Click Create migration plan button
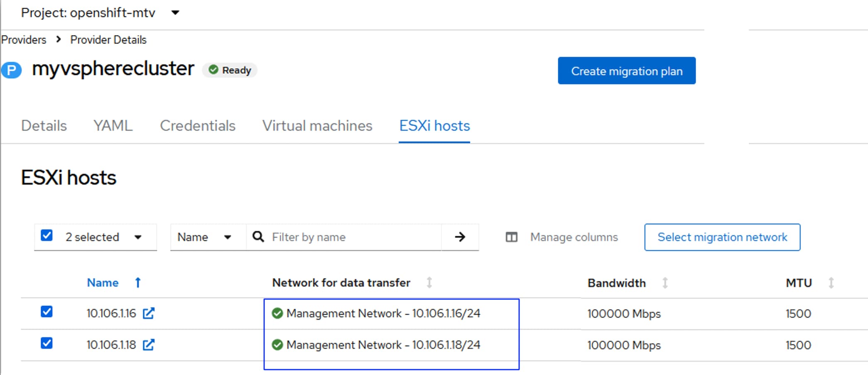868x375 pixels. pos(626,71)
